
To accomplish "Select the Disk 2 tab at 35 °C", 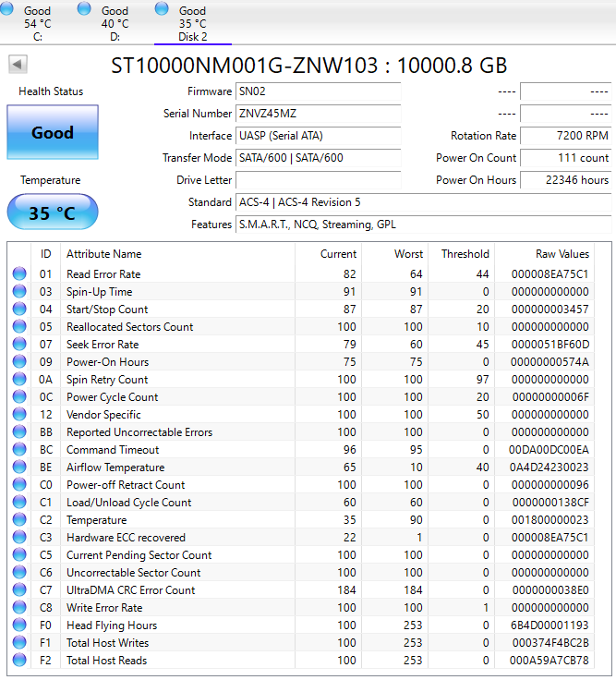I will [x=193, y=22].
